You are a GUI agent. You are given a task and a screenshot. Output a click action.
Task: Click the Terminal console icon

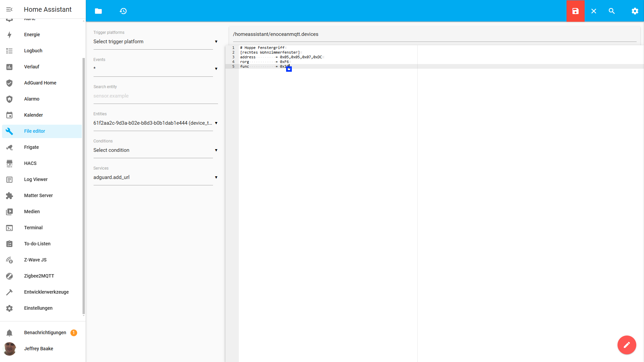point(9,228)
